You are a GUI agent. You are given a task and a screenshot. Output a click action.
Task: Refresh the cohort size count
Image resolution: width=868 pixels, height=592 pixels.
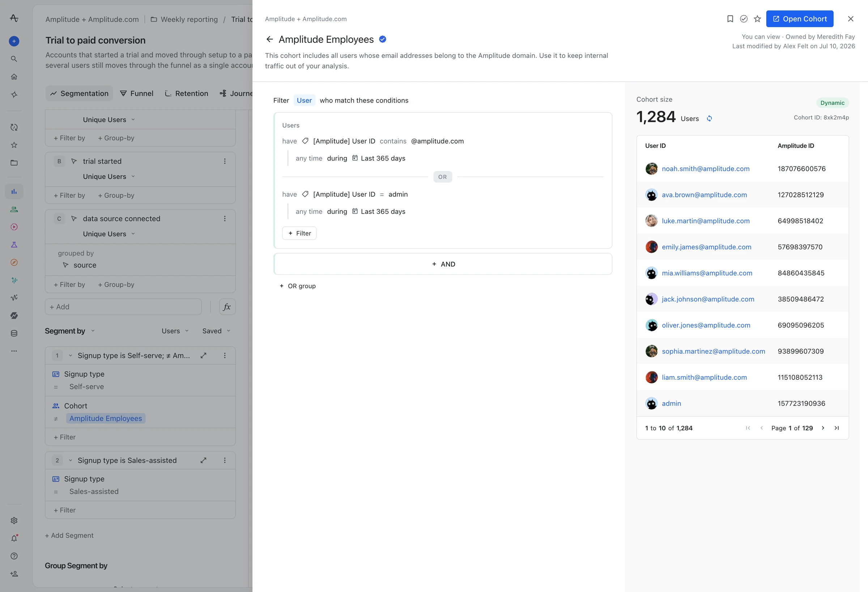point(709,118)
